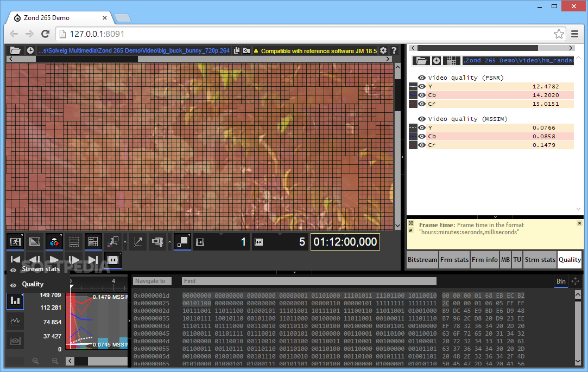Toggle the fit-to-window scale icon
Screen dimensions: 588x372
point(182,242)
